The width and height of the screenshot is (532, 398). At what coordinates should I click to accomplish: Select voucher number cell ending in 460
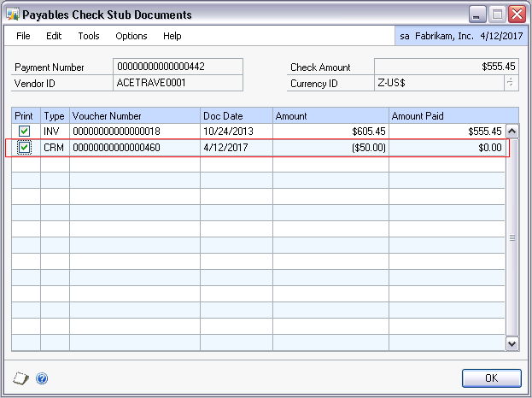coord(134,148)
